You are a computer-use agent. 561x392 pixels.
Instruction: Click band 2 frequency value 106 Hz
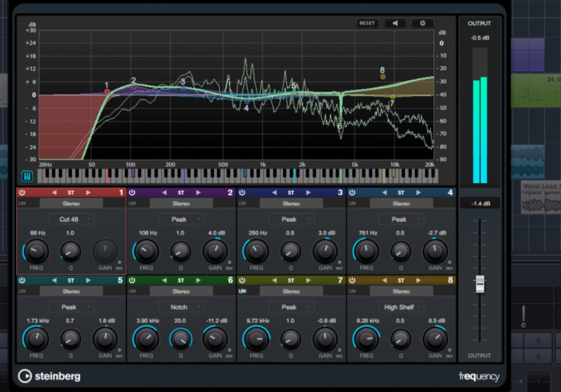(148, 232)
